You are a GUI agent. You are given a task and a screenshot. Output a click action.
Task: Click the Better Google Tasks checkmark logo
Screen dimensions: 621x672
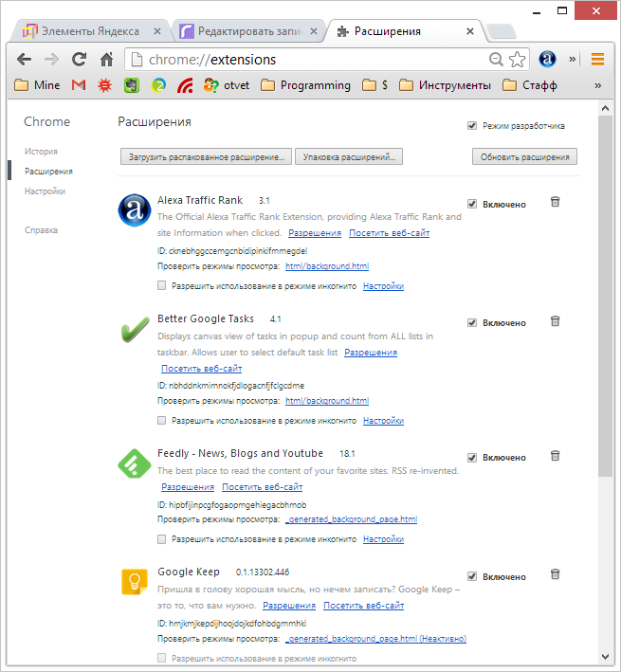click(x=135, y=330)
